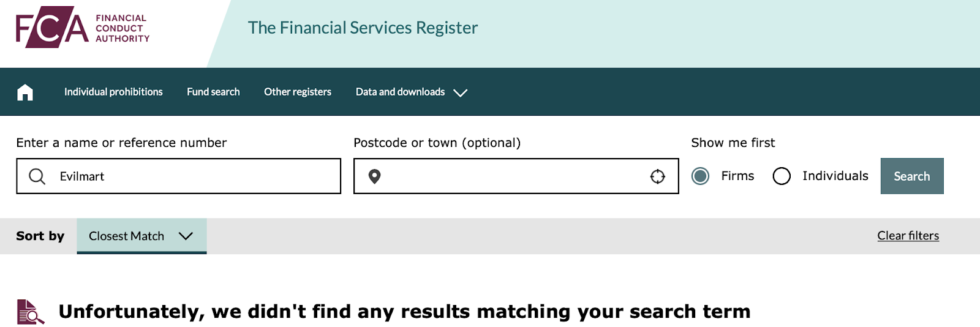Go to the home page icon
Viewport: 980px width, 327px height.
tap(25, 92)
